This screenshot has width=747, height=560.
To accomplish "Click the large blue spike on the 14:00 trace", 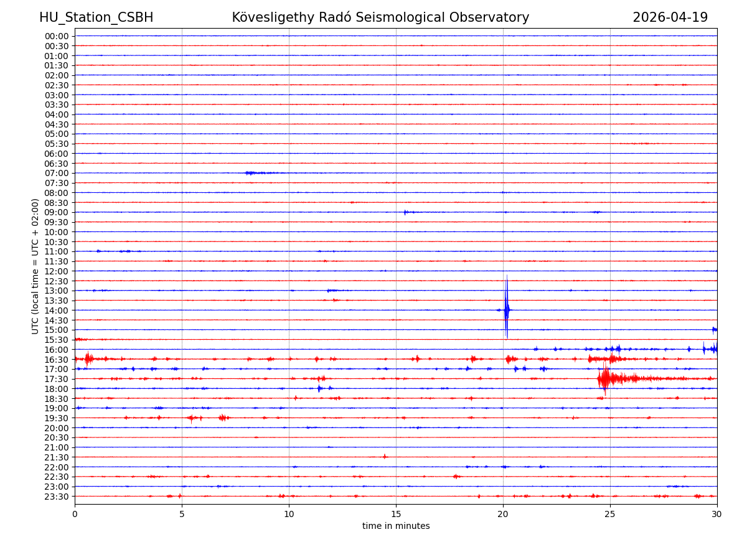I will click(506, 309).
